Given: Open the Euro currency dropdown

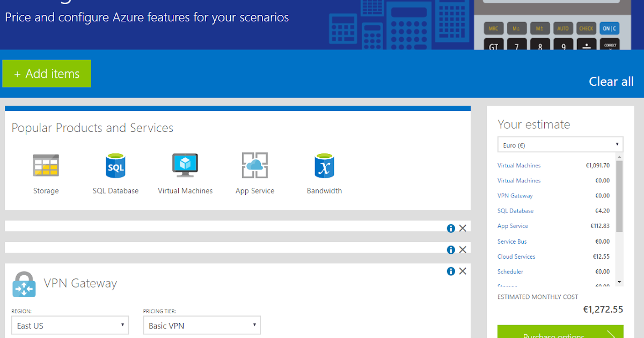Looking at the screenshot, I should tap(560, 145).
